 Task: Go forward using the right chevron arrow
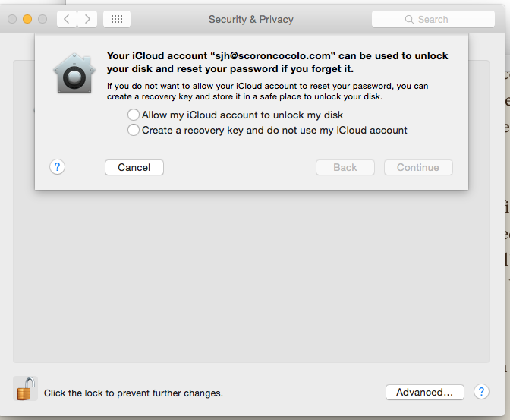(x=87, y=19)
